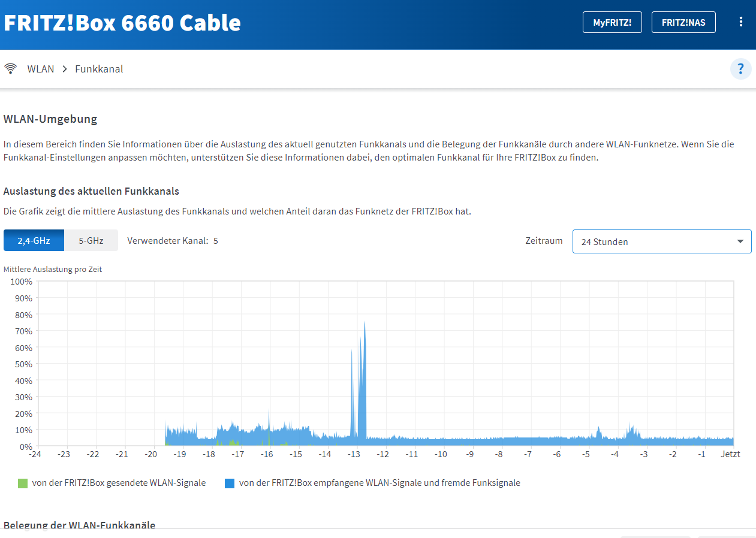The image size is (756, 538).
Task: Click the FRITZ!Box 6660 Cable title
Action: (x=122, y=23)
